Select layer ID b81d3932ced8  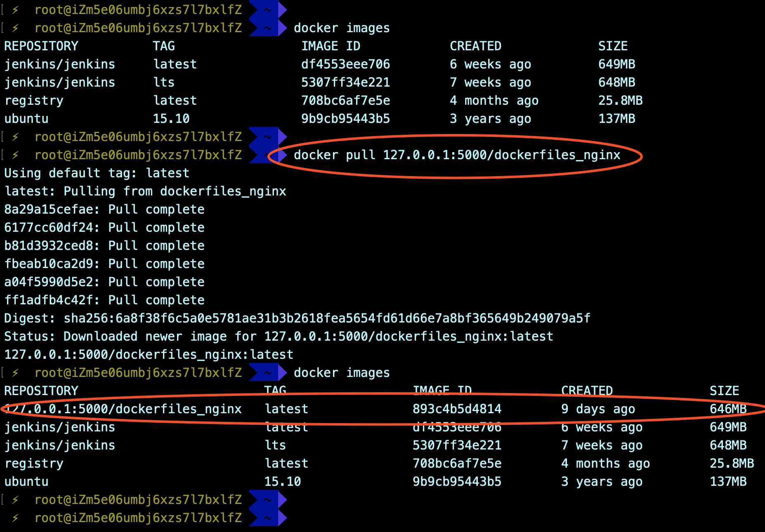click(x=49, y=246)
